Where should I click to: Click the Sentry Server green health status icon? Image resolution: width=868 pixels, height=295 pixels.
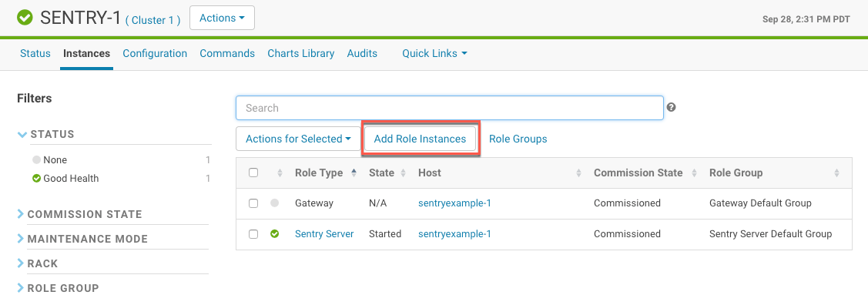click(274, 234)
